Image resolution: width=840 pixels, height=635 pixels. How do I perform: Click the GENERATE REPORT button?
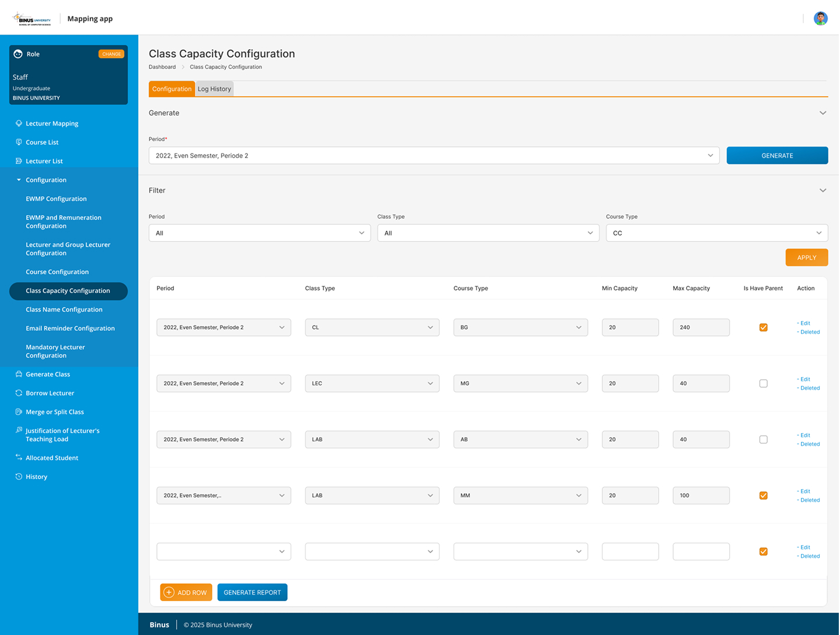point(252,592)
